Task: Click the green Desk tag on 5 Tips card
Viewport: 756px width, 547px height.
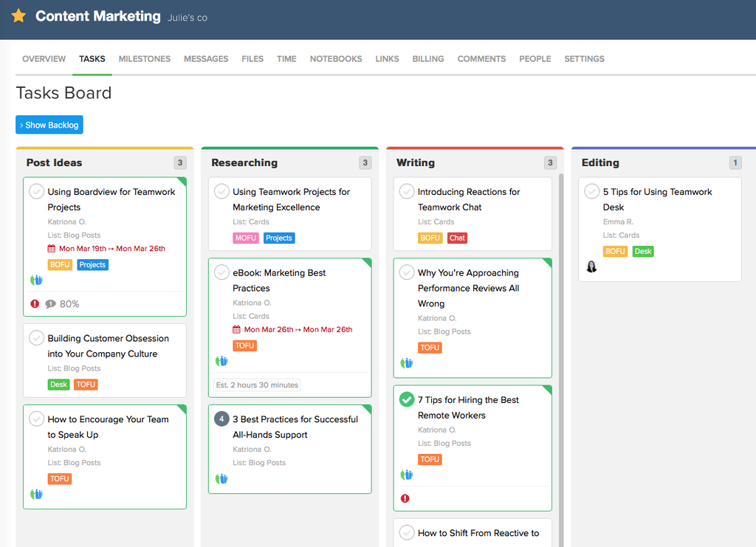Action: pos(643,251)
